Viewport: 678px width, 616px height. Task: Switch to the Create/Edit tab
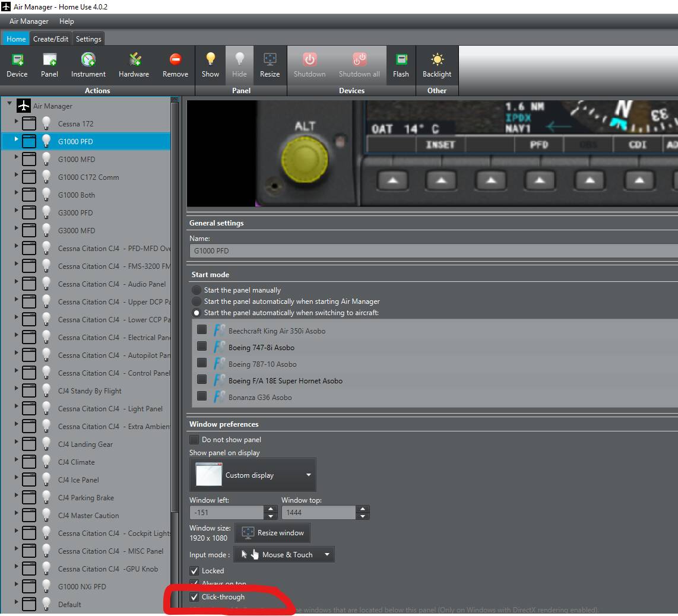(x=50, y=39)
